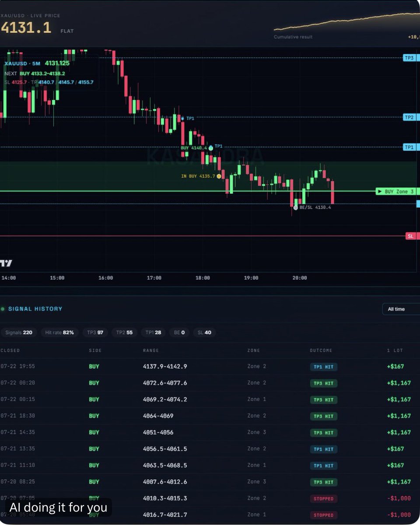Click the 1 LOT column header
Screen dimensions: 420x525
coord(395,350)
